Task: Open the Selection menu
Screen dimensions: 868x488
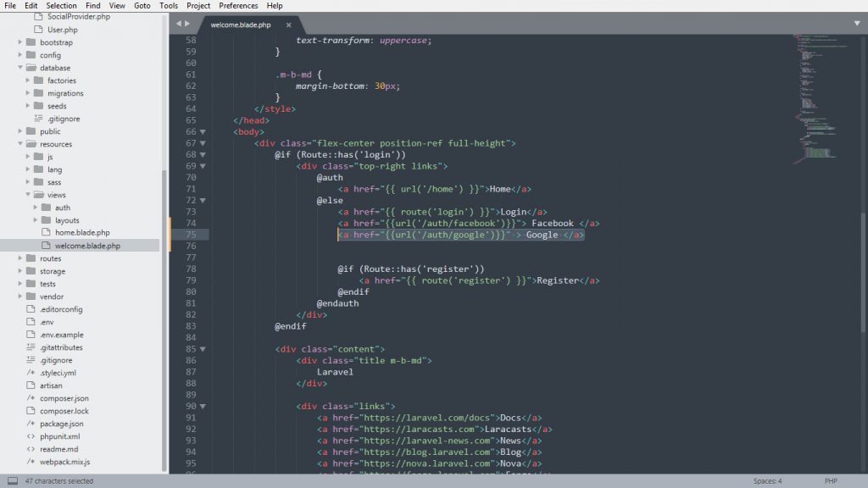Action: click(61, 6)
